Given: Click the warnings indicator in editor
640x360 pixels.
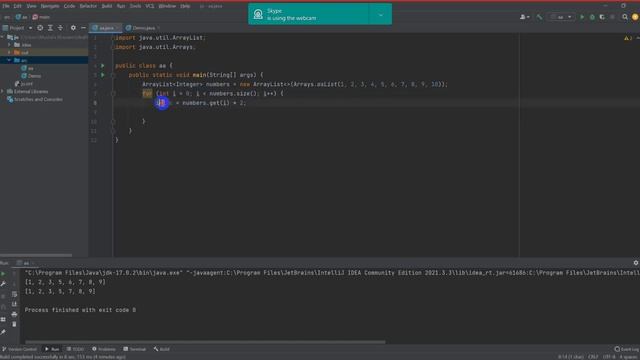Looking at the screenshot, I should pyautogui.click(x=627, y=38).
